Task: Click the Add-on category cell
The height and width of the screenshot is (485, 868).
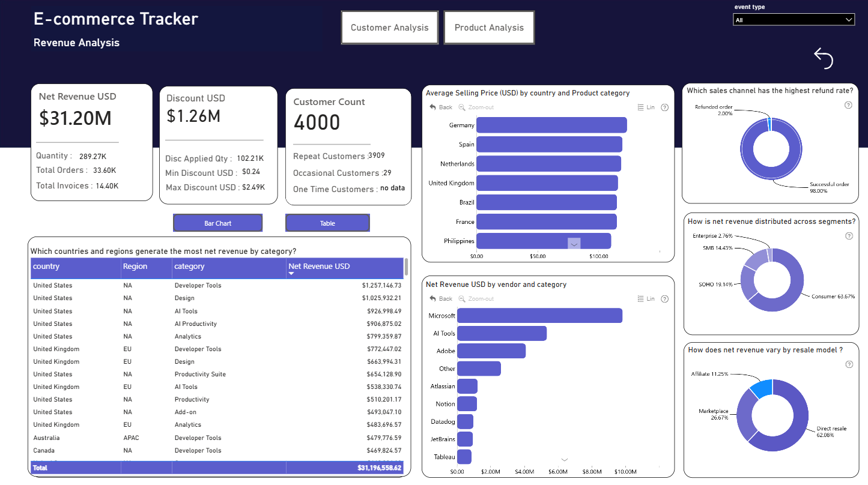Action: click(185, 412)
